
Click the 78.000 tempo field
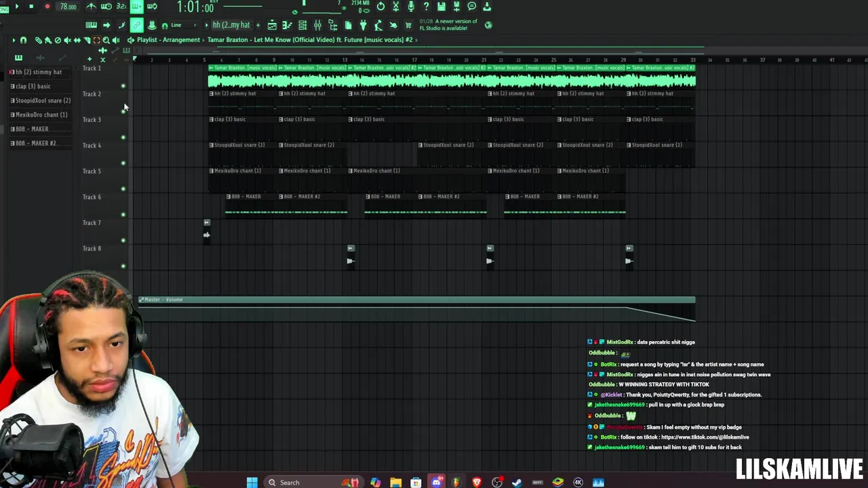click(68, 7)
